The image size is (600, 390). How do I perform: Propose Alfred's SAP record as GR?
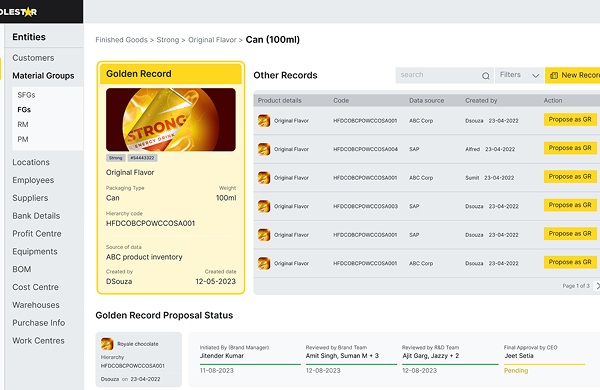(x=570, y=148)
